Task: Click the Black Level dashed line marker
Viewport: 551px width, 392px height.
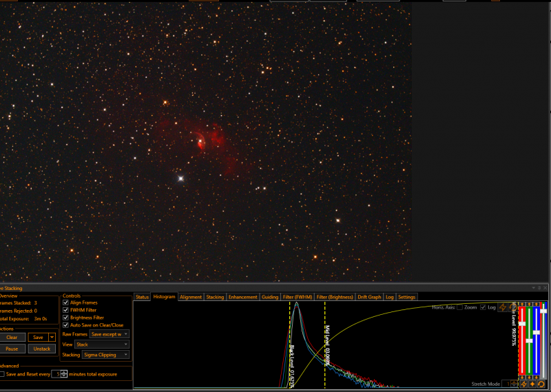Action: click(x=290, y=344)
